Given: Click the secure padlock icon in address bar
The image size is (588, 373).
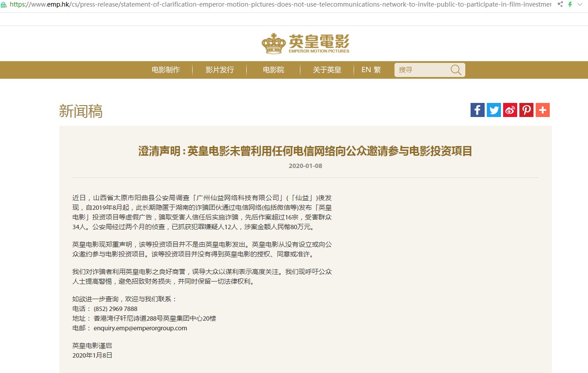Looking at the screenshot, I should (x=4, y=4).
